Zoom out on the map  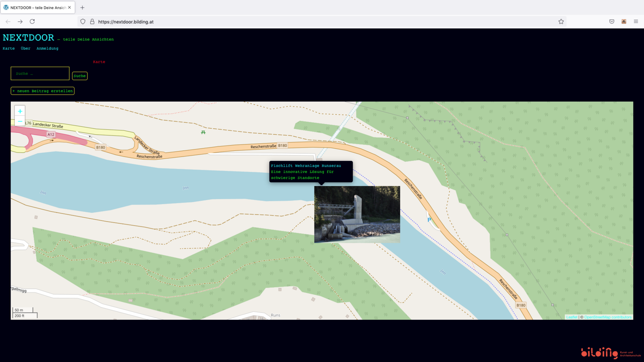(20, 121)
